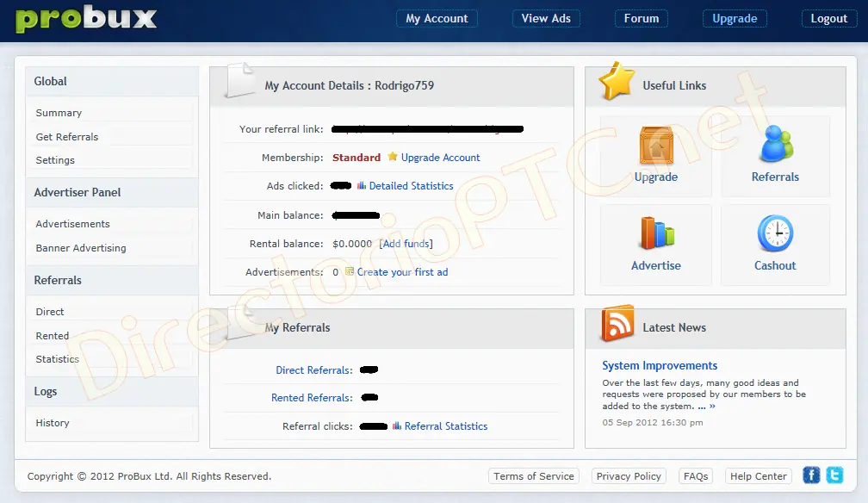Image resolution: width=868 pixels, height=503 pixels.
Task: Click Create your first ad link
Action: pyautogui.click(x=402, y=272)
